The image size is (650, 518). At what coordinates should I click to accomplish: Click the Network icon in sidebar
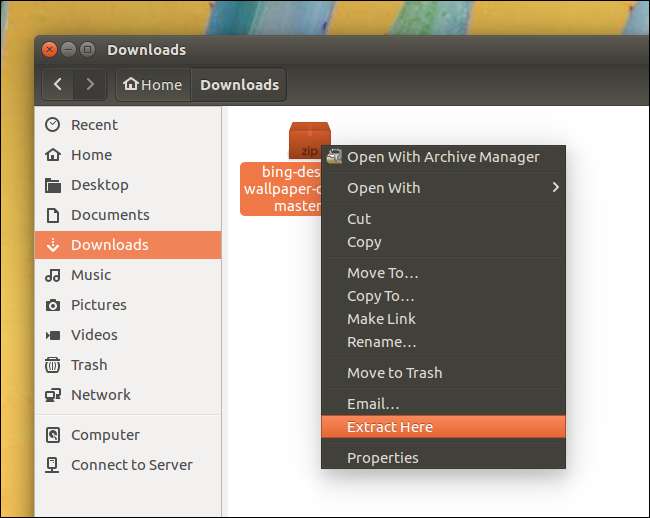coord(53,395)
